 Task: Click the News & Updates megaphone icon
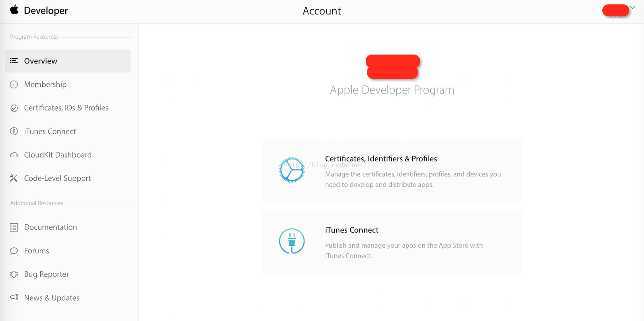[x=14, y=298]
